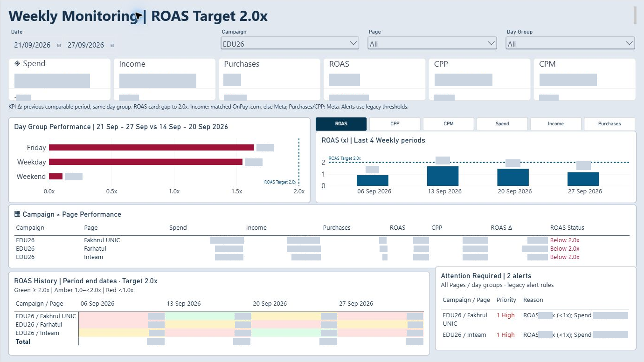Select the Purchases metric tab above the chart
Screen dimensions: 644x362
[x=609, y=124]
